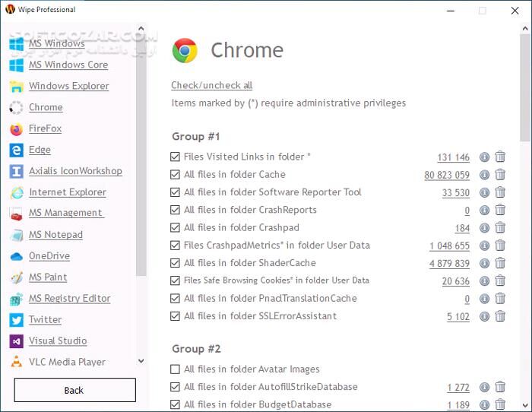Click the Visual Studio icon
This screenshot has height=412, width=532.
17,341
